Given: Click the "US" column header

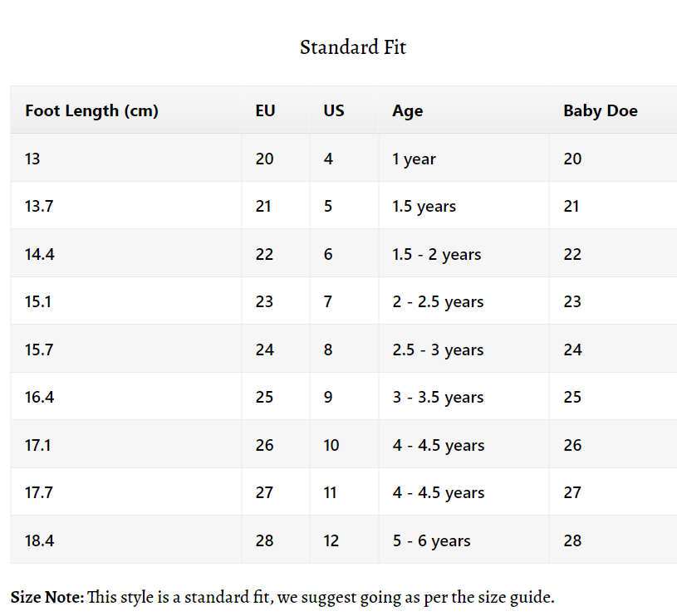Looking at the screenshot, I should coord(334,110).
